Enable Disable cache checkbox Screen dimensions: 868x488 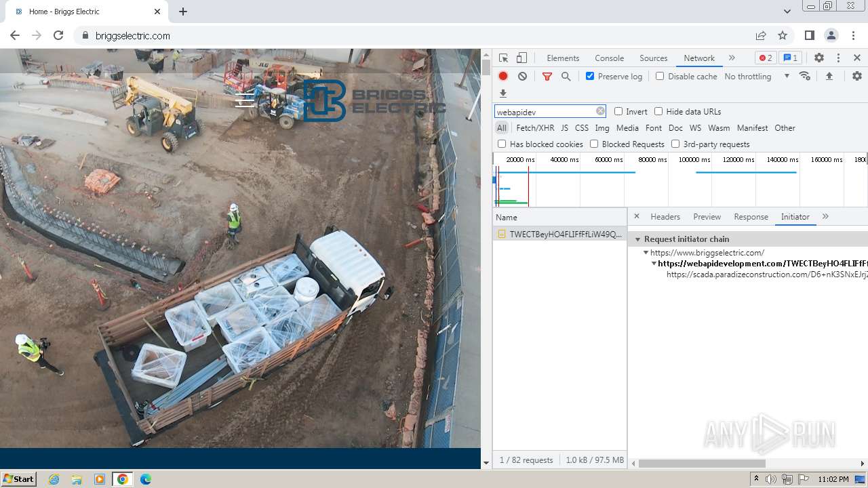(x=660, y=76)
